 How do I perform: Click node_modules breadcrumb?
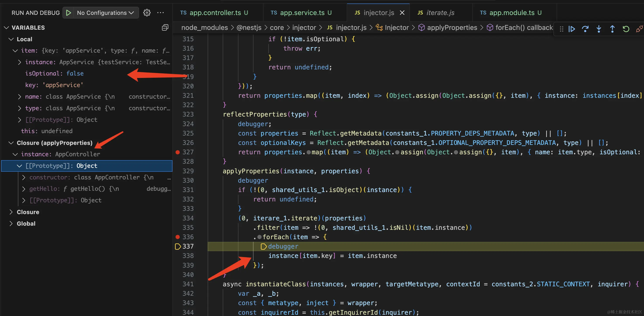(x=205, y=27)
